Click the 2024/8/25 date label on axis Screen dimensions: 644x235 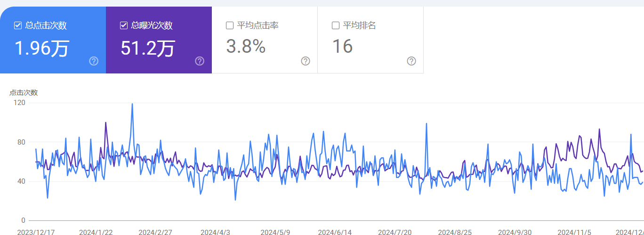(455, 232)
